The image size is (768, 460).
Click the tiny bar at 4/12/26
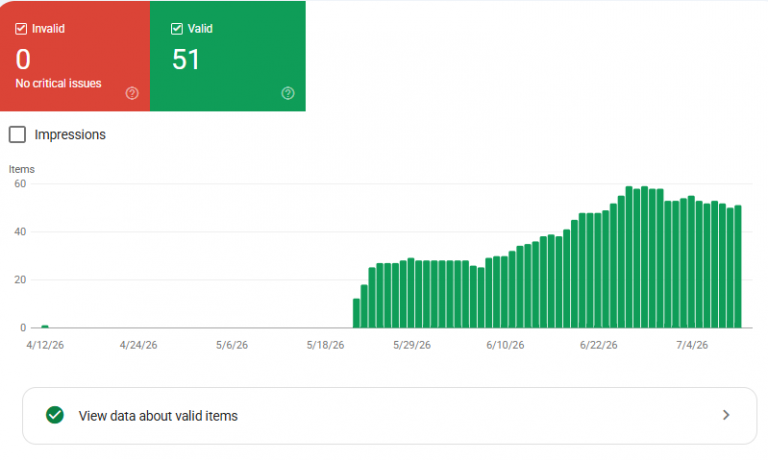click(x=45, y=326)
